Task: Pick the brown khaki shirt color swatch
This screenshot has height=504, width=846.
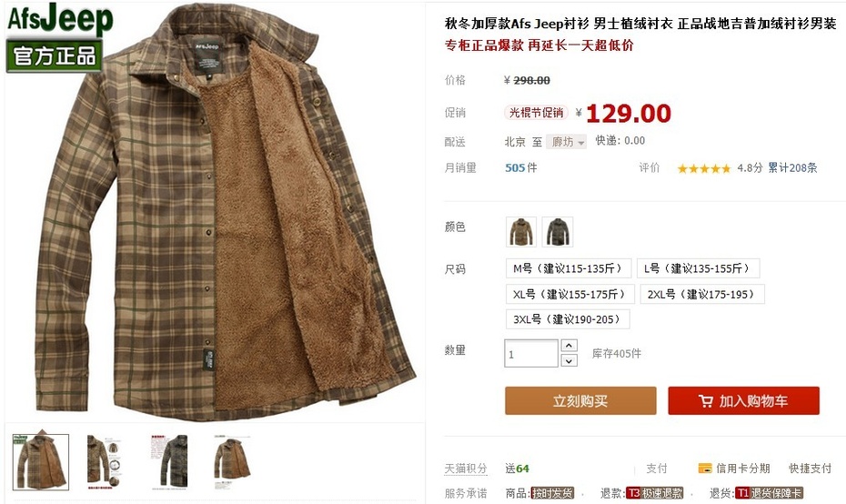Action: tap(521, 232)
